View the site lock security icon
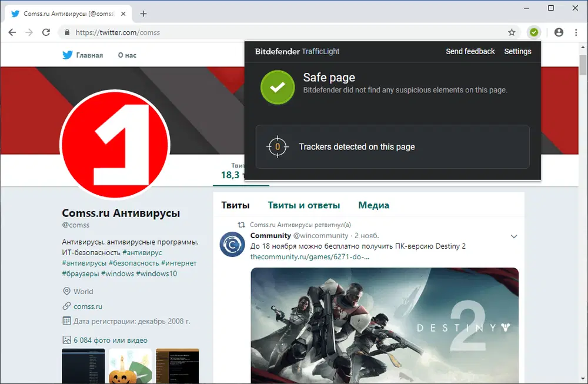Viewport: 588px width, 384px height. [67, 32]
